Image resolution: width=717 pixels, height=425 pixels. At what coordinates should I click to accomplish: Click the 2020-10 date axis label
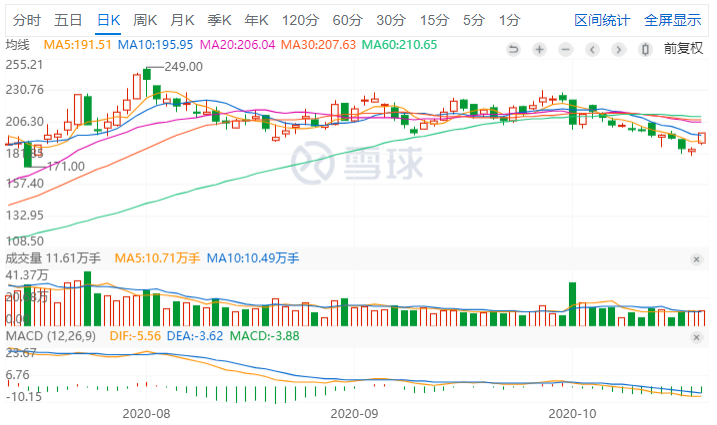point(573,414)
